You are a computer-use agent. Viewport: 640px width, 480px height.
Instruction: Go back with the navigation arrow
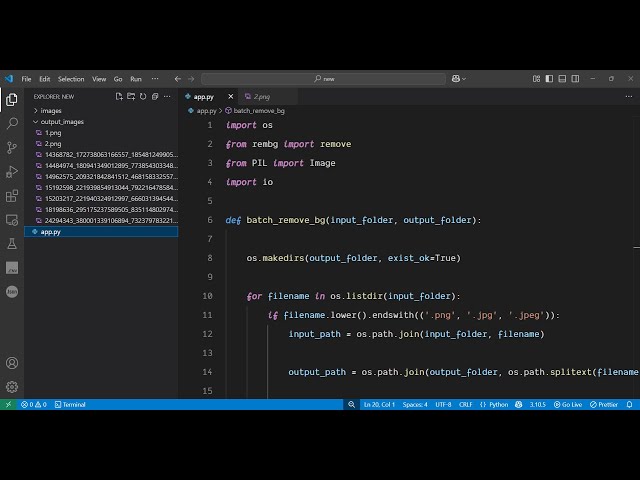pyautogui.click(x=178, y=79)
